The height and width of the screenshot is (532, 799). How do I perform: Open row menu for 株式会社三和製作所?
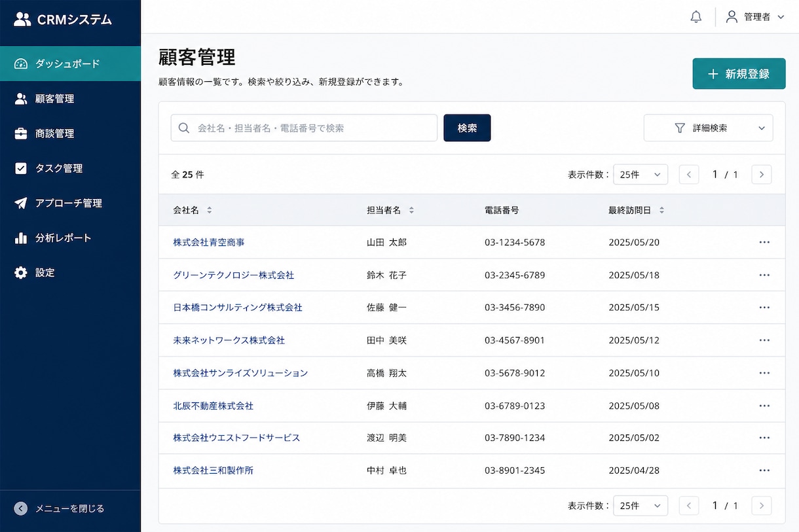tap(764, 470)
